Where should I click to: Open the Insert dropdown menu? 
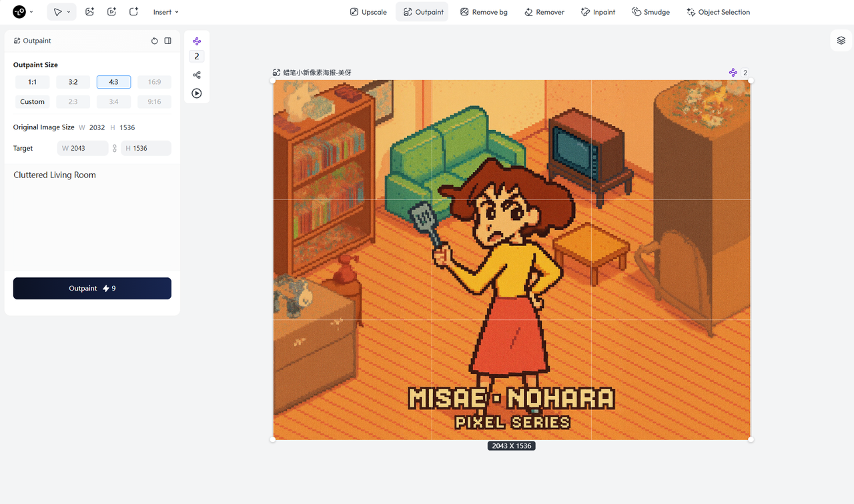(166, 12)
